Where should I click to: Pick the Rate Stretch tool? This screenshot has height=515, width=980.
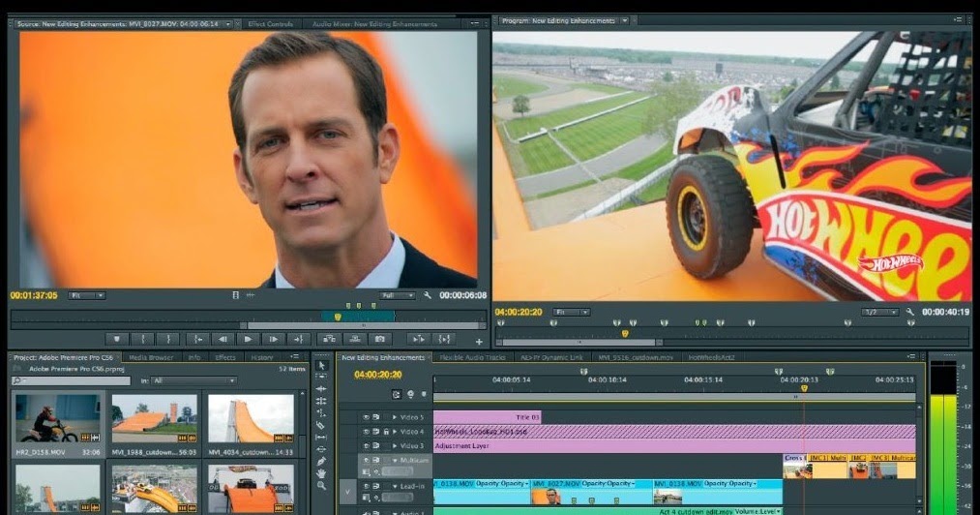(x=321, y=413)
